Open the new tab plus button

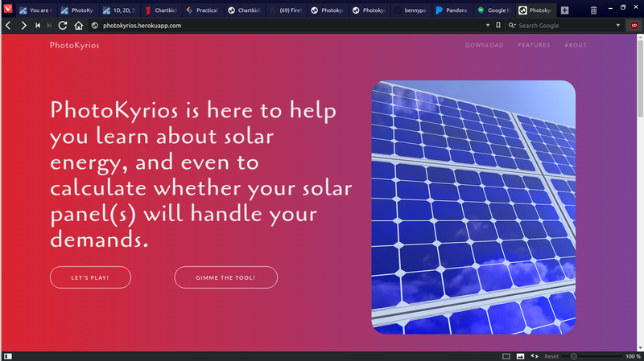pos(564,10)
